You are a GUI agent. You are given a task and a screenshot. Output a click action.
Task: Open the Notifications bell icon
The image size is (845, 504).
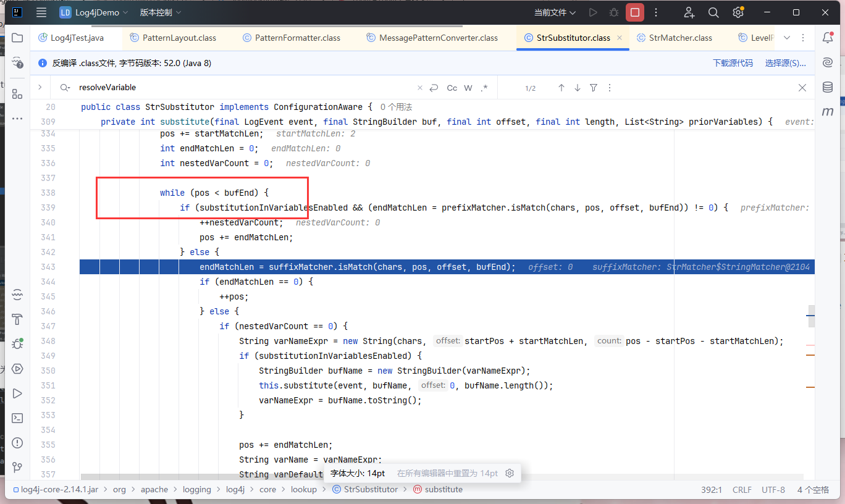[828, 38]
